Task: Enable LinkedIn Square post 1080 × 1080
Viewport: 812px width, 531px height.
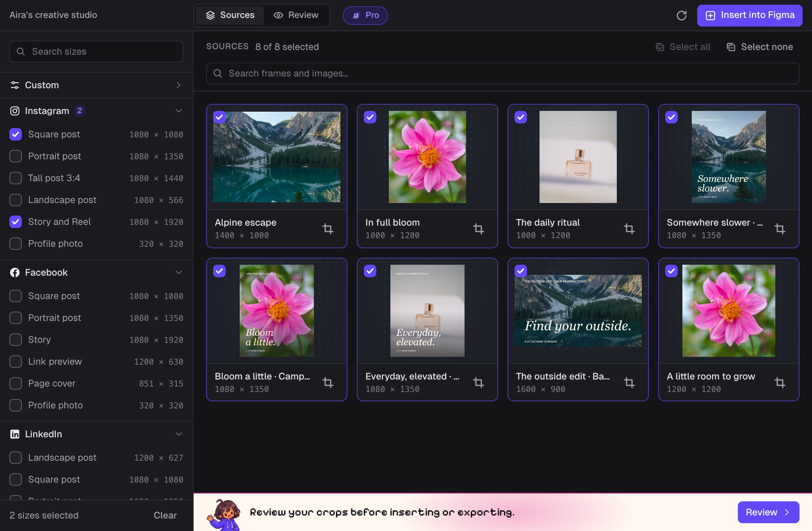Action: (16, 479)
